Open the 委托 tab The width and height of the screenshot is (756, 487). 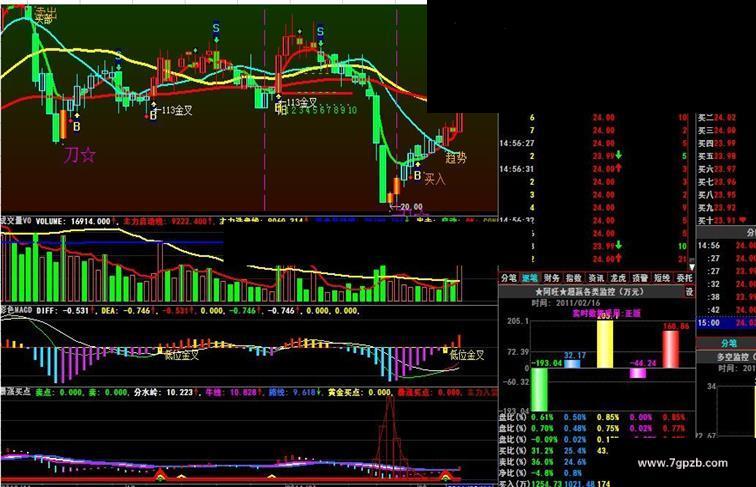pos(684,278)
